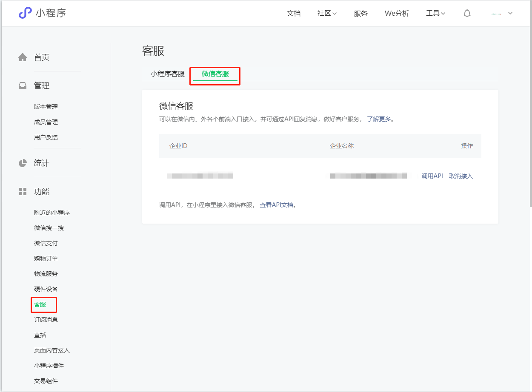Click the 统计 pie chart icon

point(23,163)
